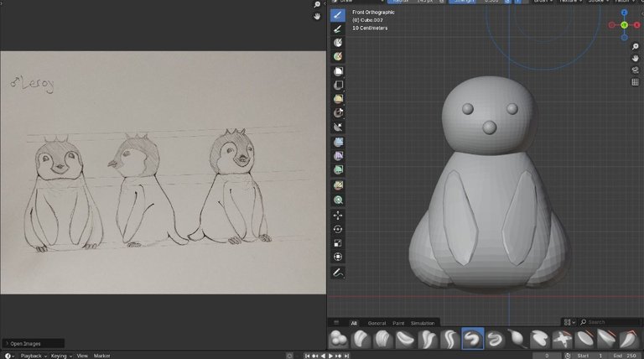This screenshot has height=359, width=644.
Task: Pick the Clay Thumb brush thumbnail
Action: point(405,339)
